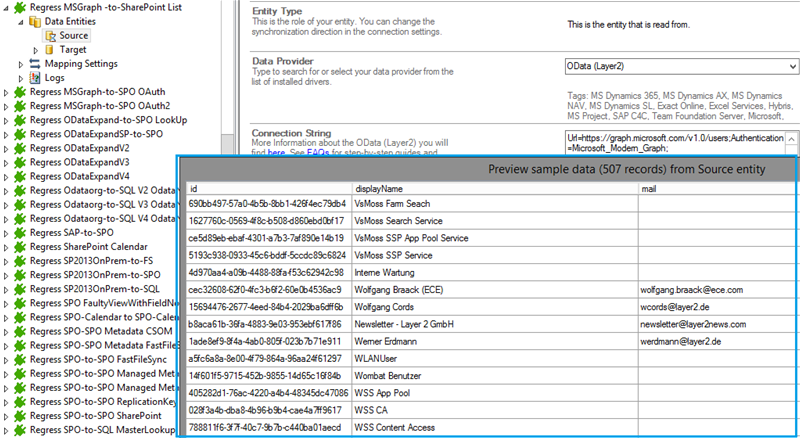Screen dimensions: 800x438
Task: Expand the Target entity node
Action: coord(37,50)
